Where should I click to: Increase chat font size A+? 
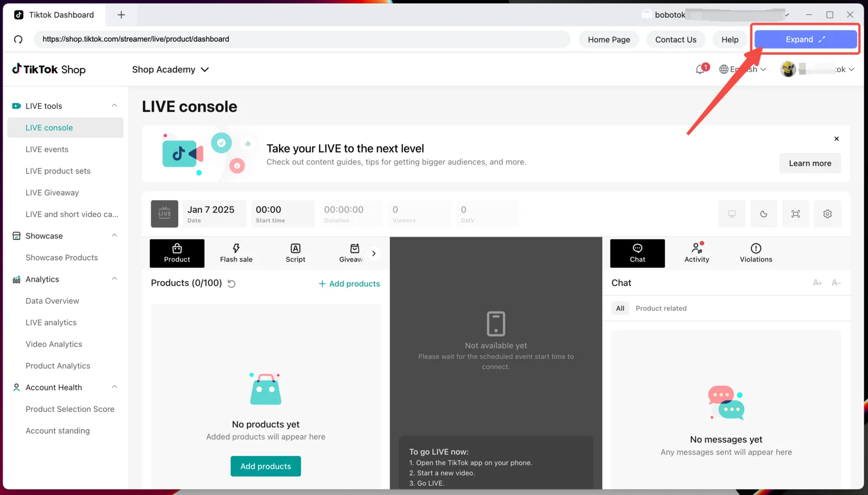[x=818, y=283]
